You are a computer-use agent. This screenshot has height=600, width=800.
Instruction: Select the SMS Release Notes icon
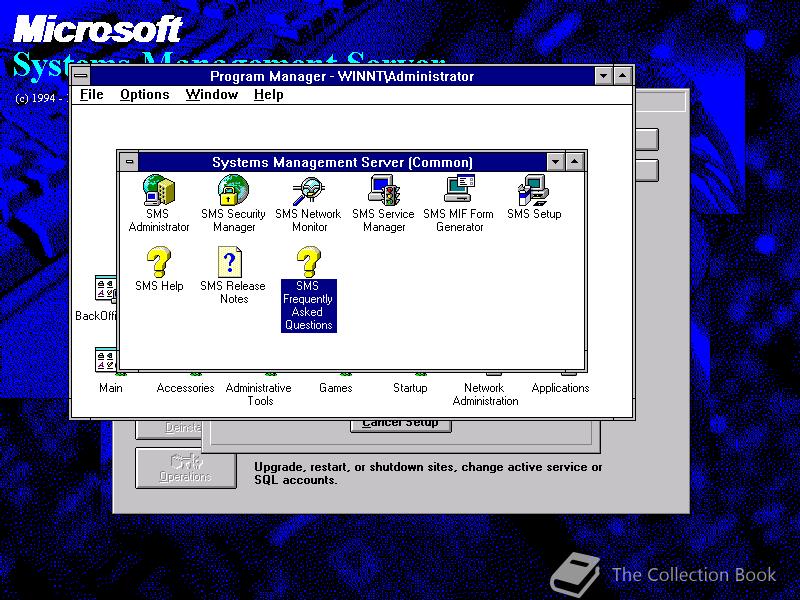231,262
